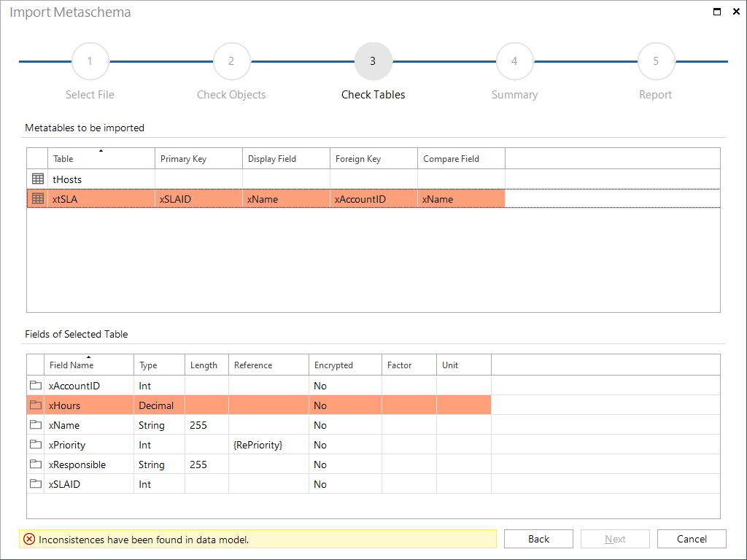Click the folder icon next to xResponsible
747x560 pixels.
tap(36, 464)
